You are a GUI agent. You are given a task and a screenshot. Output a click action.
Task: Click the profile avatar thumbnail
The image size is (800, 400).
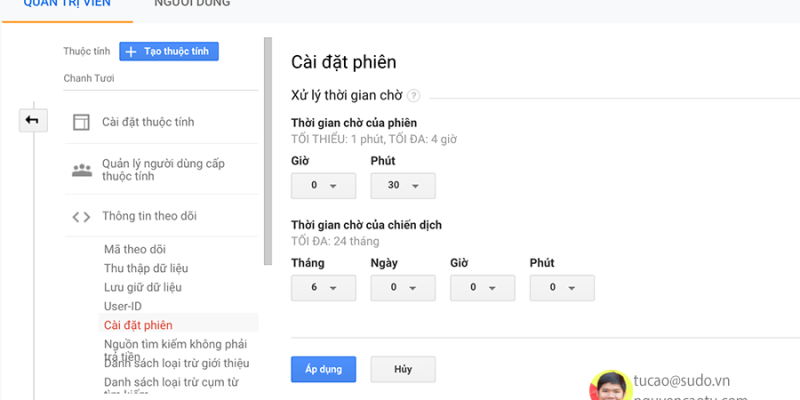pyautogui.click(x=607, y=386)
